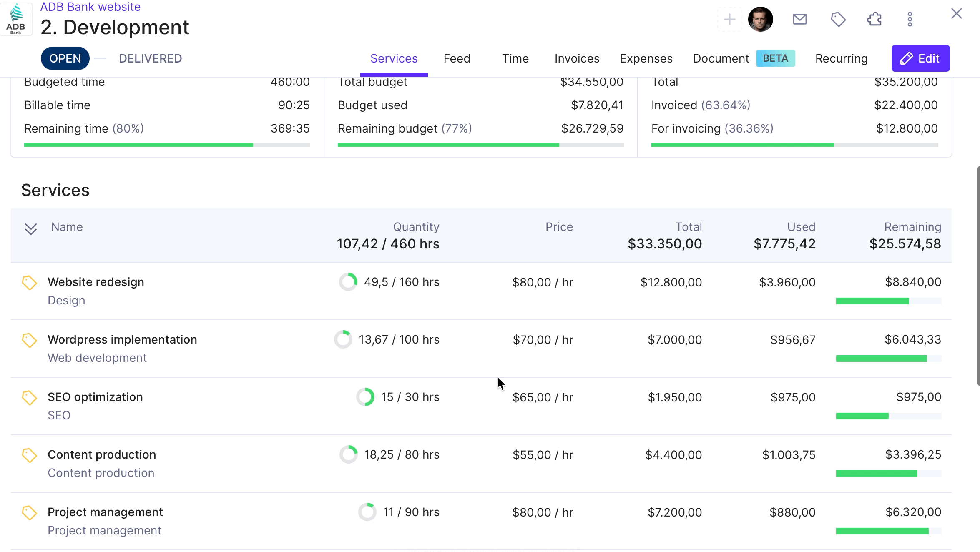Screen dimensions: 980x552
Task: Click the puzzle piece integrations icon
Action: tap(874, 19)
